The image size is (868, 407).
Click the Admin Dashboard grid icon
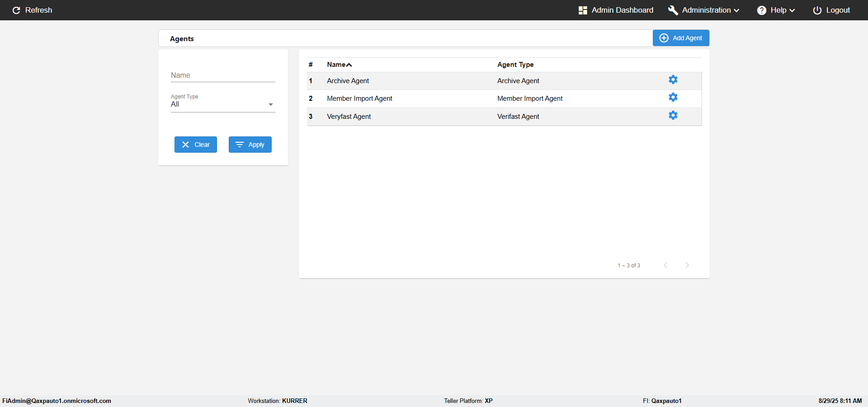pyautogui.click(x=583, y=10)
